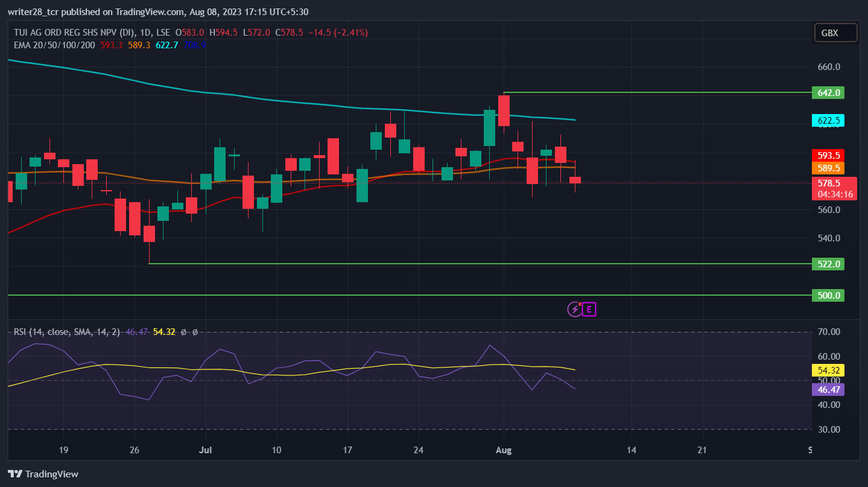Click the close value C578.5

click(x=290, y=33)
